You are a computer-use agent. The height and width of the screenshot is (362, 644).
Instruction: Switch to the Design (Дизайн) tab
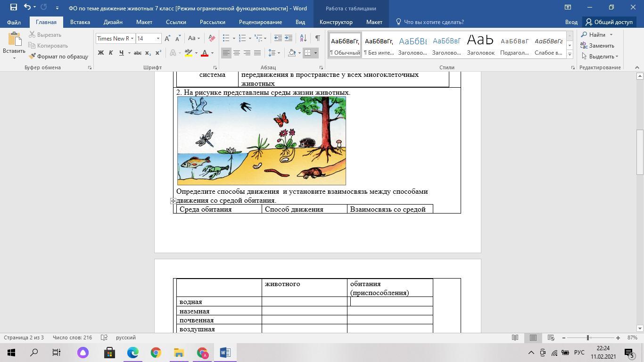coord(113,22)
